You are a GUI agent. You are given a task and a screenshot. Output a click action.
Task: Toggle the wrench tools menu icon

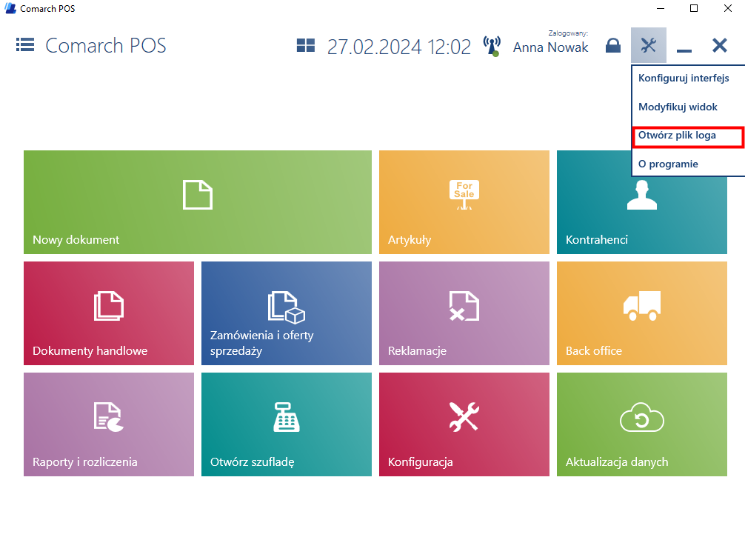click(x=649, y=45)
